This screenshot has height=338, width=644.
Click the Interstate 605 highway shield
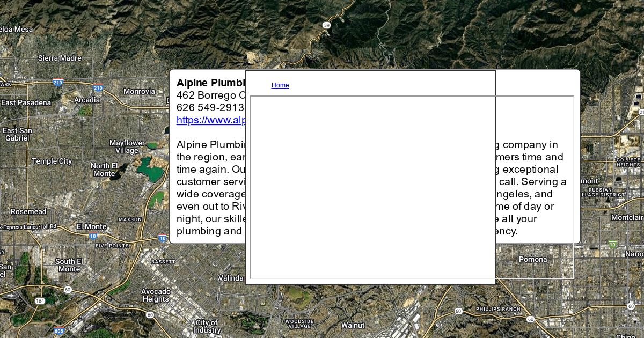click(59, 331)
